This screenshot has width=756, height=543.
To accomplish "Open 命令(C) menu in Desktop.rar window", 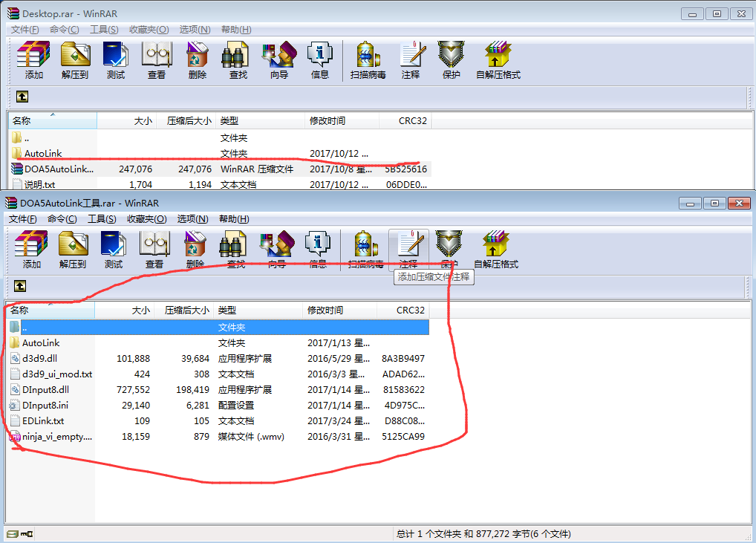I will pos(64,30).
